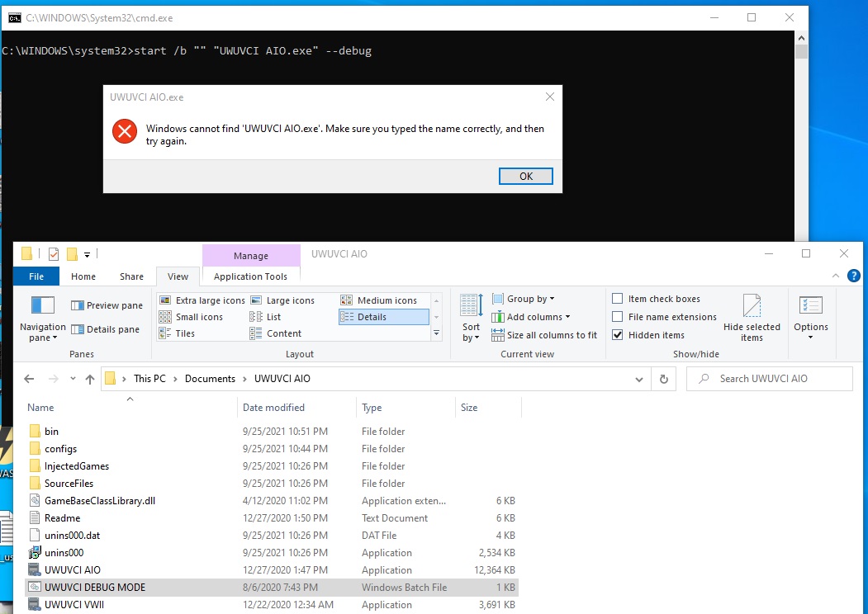Go forward in Explorer navigation
Image resolution: width=868 pixels, height=614 pixels.
point(53,379)
